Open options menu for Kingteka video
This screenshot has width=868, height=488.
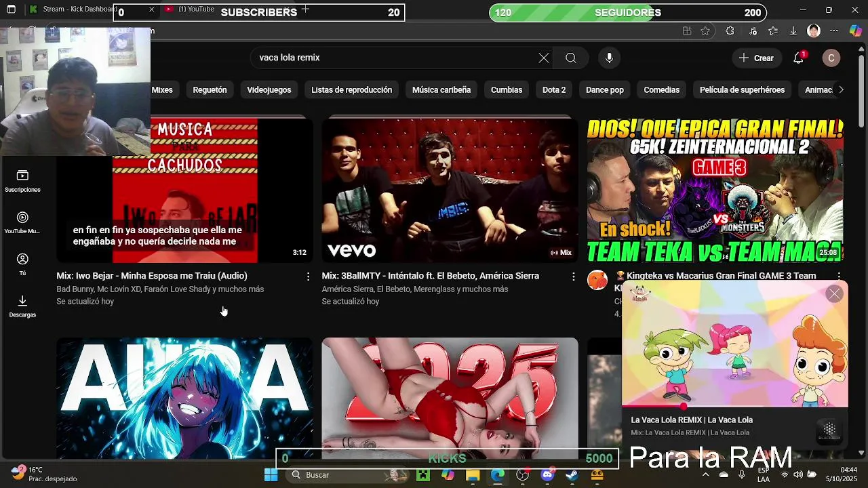pyautogui.click(x=839, y=277)
